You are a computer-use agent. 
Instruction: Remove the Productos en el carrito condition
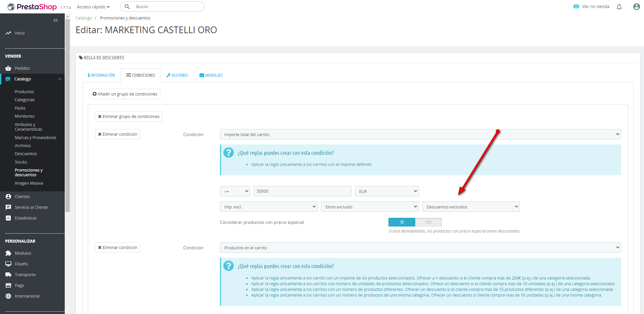click(117, 248)
